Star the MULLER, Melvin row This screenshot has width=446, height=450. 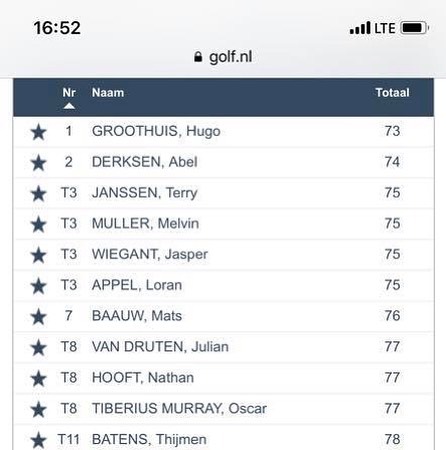point(38,224)
